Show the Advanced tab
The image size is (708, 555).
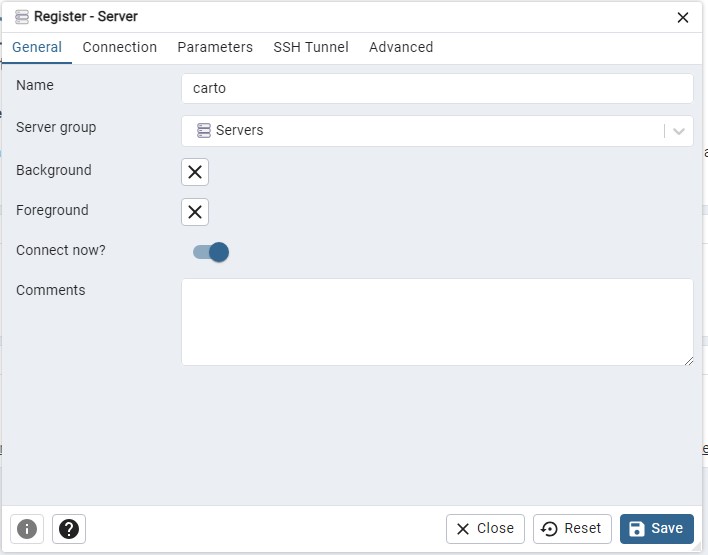401,47
